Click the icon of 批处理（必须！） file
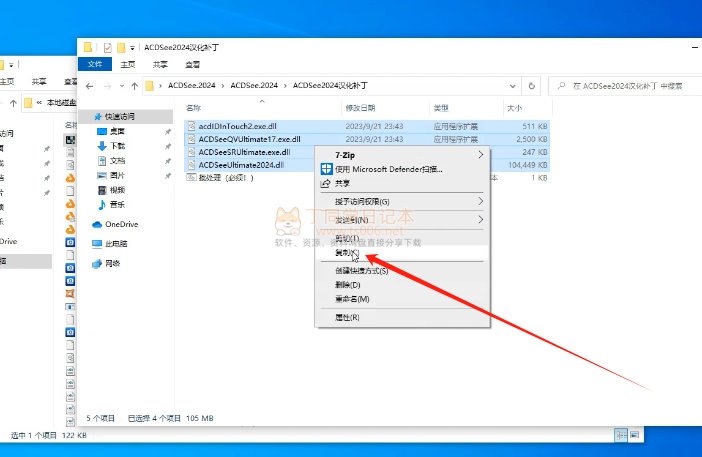The width and height of the screenshot is (702, 457). pos(191,178)
